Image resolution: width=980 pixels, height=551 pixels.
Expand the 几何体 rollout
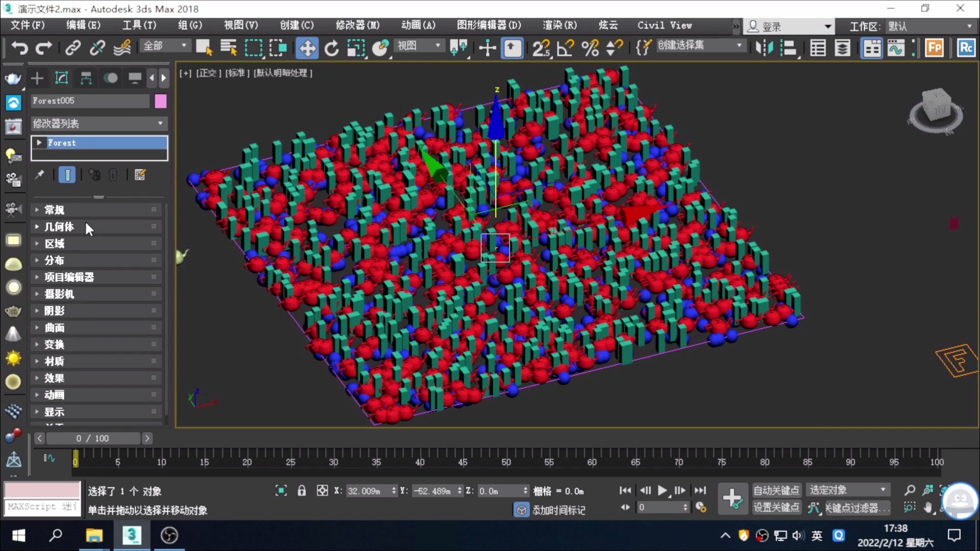point(59,227)
